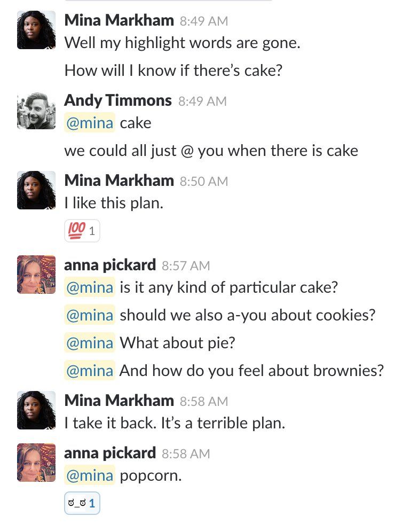Click @mina mention in the cookies message
The height and width of the screenshot is (532, 410).
tap(90, 315)
